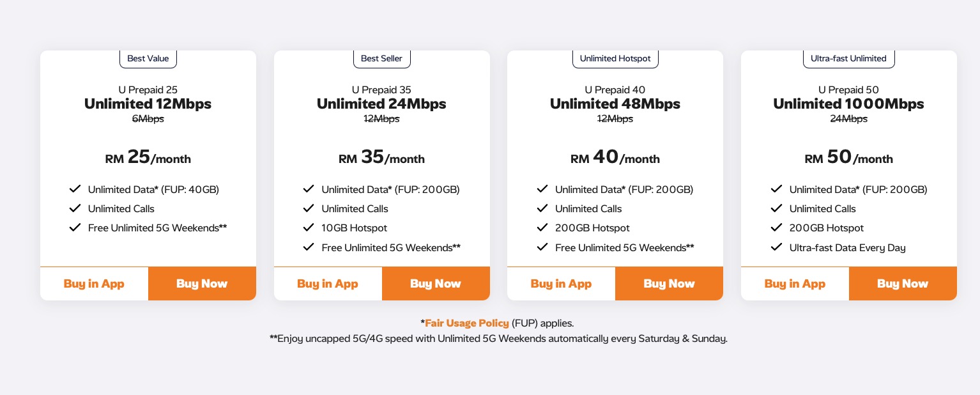Click the Best Seller badge
The height and width of the screenshot is (395, 980).
coord(382,58)
